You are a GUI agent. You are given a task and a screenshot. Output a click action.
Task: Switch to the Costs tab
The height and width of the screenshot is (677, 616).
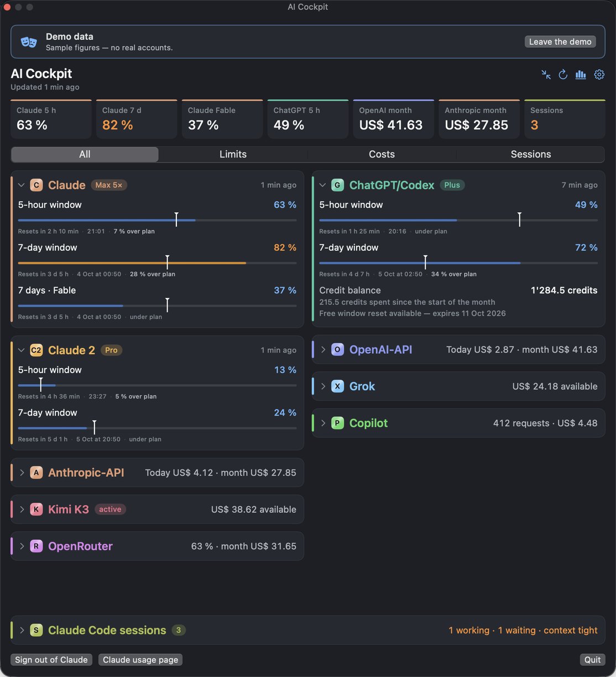click(382, 154)
